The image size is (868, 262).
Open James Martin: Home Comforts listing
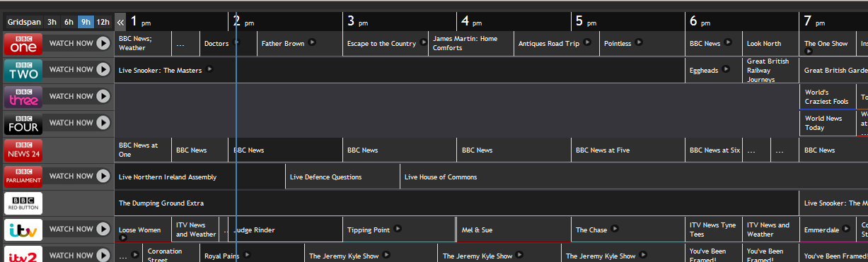(471, 43)
